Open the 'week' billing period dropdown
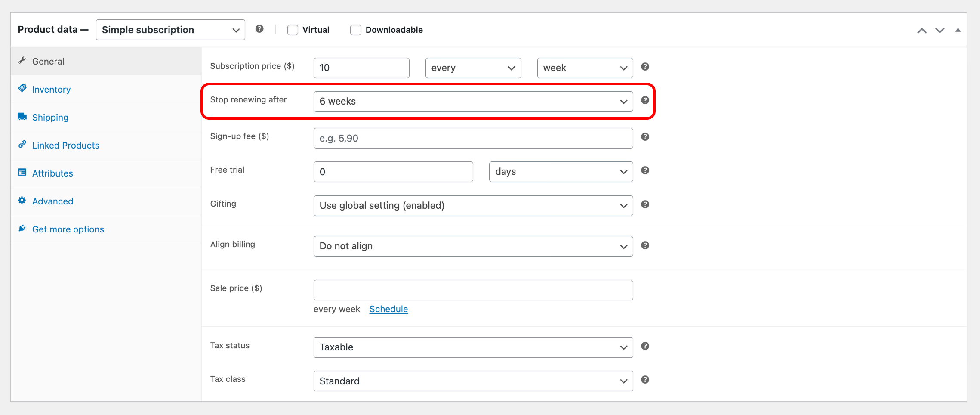 pyautogui.click(x=585, y=68)
